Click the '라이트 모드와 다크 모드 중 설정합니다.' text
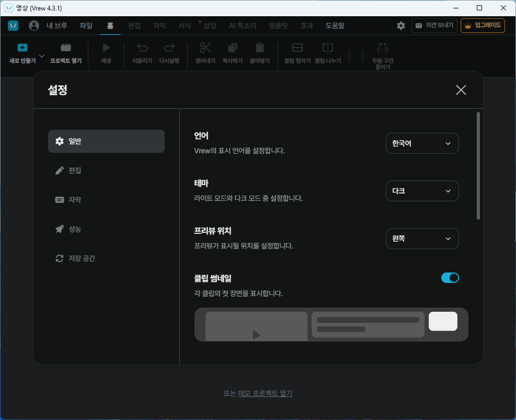516x420 pixels. pyautogui.click(x=248, y=198)
